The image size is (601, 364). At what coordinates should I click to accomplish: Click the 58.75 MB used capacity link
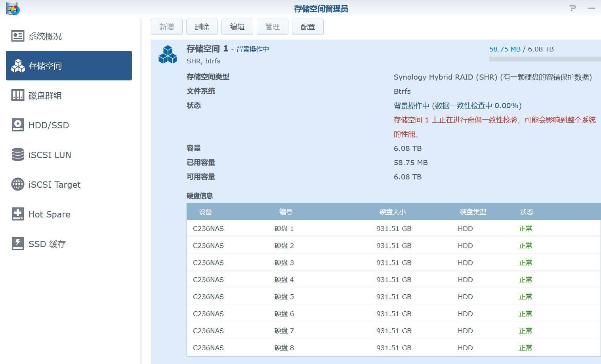point(505,49)
